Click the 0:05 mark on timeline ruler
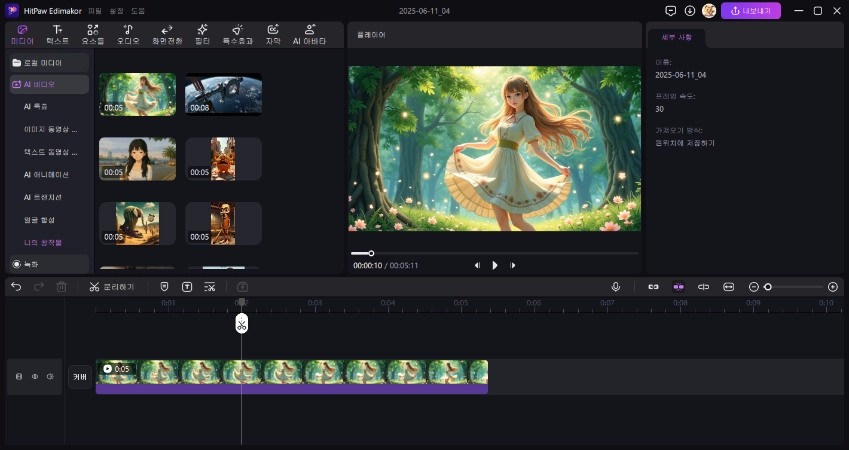 pyautogui.click(x=461, y=303)
